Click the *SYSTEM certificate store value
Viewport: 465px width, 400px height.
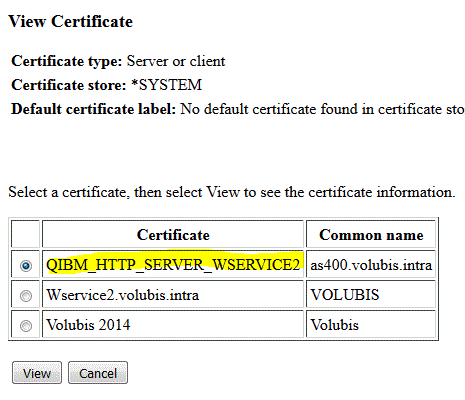coord(166,85)
